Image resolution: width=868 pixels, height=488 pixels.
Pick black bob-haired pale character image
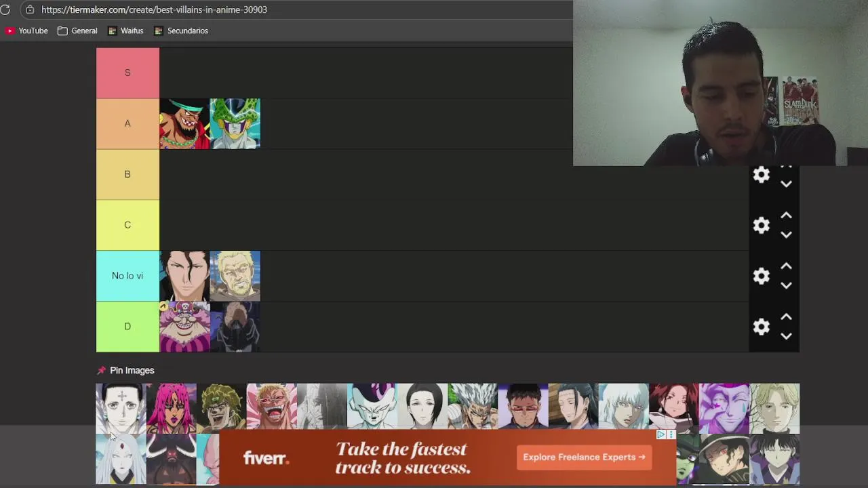pos(422,407)
